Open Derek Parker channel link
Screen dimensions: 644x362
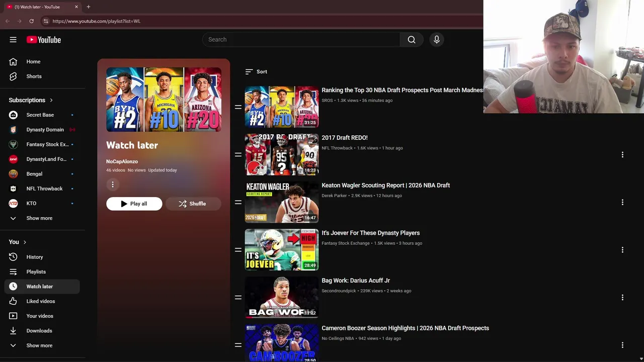pyautogui.click(x=335, y=196)
